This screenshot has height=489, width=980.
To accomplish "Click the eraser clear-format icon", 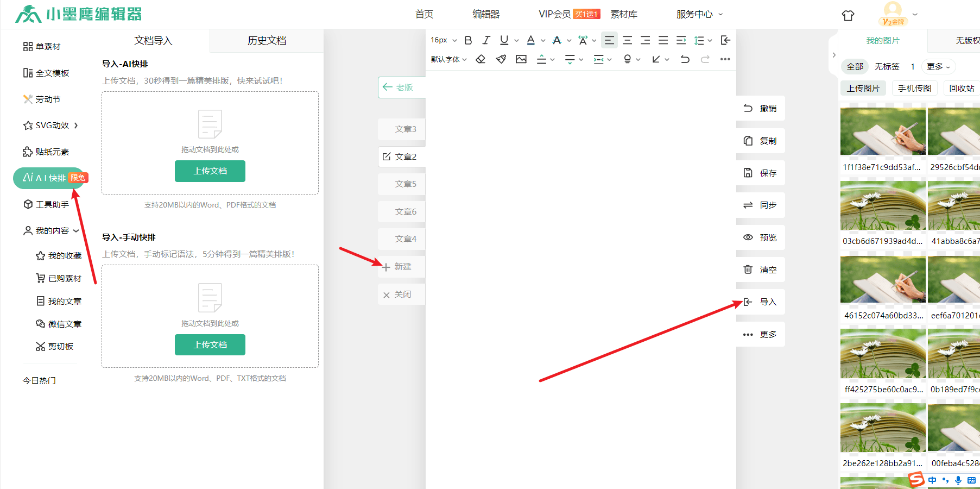I will pyautogui.click(x=480, y=59).
